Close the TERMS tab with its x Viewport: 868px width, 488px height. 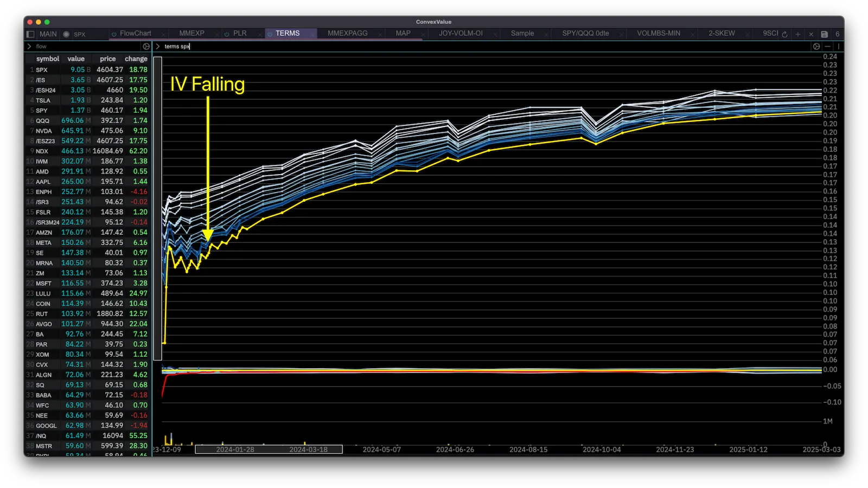click(x=312, y=34)
